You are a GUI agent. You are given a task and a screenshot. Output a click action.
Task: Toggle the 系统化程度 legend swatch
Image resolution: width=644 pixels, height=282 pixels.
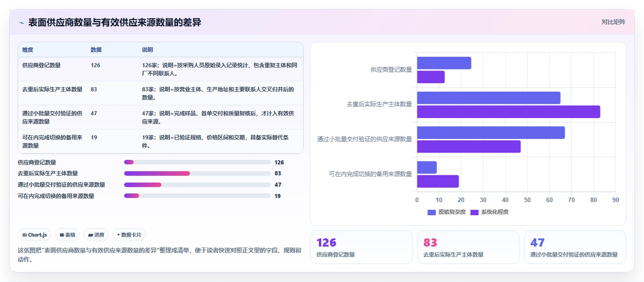(x=474, y=213)
